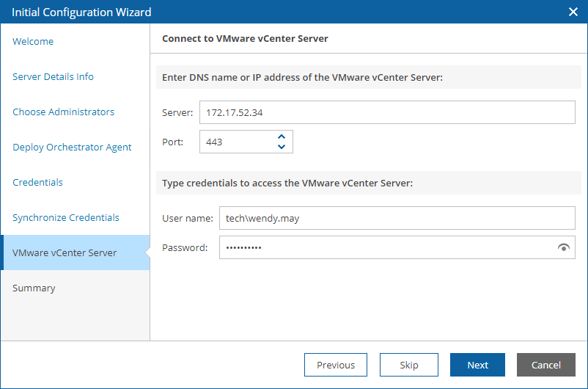Proceed with the Next button
Viewport: 588px width, 389px height.
point(477,365)
